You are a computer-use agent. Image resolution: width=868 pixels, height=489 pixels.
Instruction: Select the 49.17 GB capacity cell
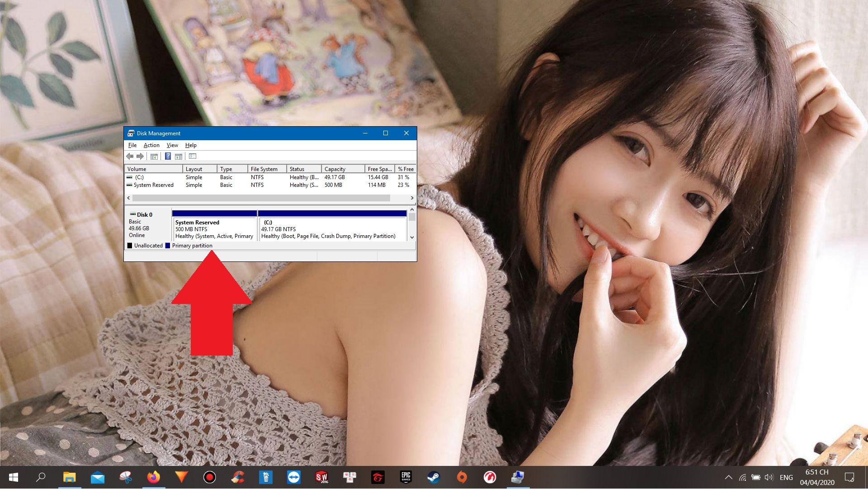click(x=335, y=177)
